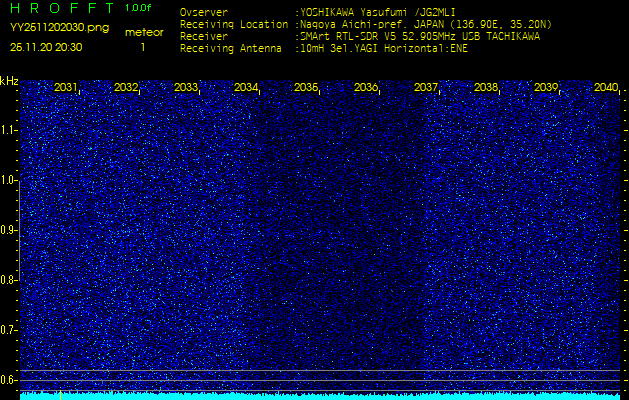Click the 0.7 kHz axis label
The width and height of the screenshot is (629, 400).
point(8,330)
